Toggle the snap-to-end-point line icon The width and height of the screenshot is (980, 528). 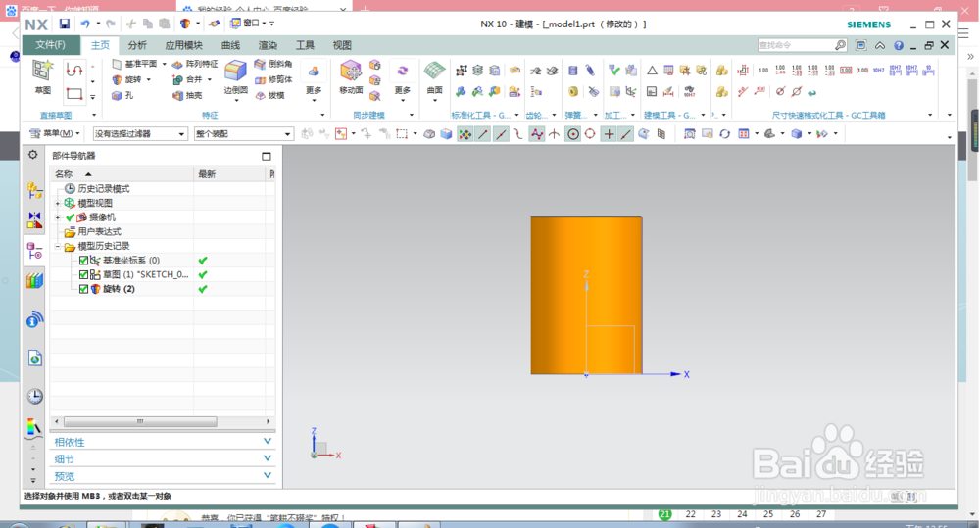(483, 134)
